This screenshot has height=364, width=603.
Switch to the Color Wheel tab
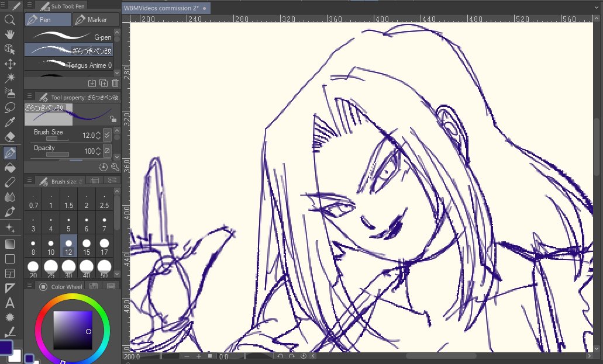click(61, 286)
